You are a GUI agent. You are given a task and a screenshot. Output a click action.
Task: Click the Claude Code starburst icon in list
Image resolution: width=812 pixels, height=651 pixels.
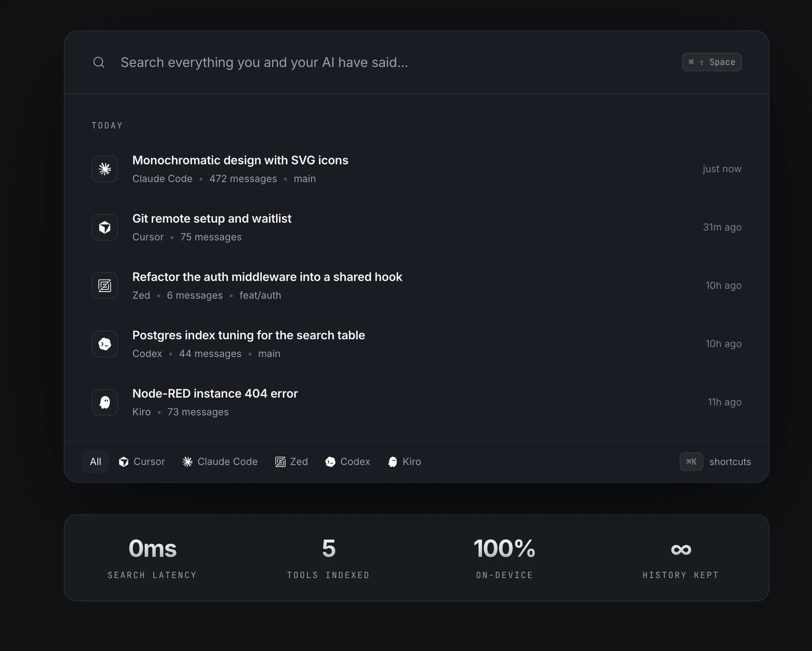(x=105, y=169)
